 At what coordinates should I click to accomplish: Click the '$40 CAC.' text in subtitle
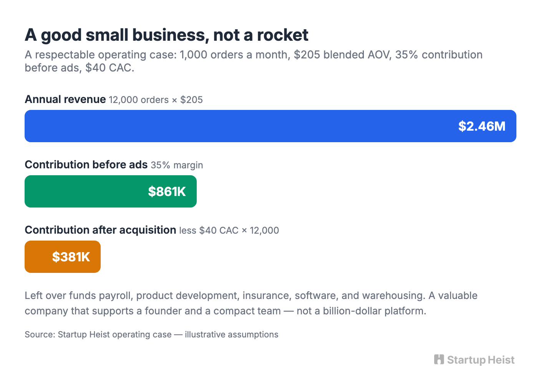pyautogui.click(x=110, y=68)
